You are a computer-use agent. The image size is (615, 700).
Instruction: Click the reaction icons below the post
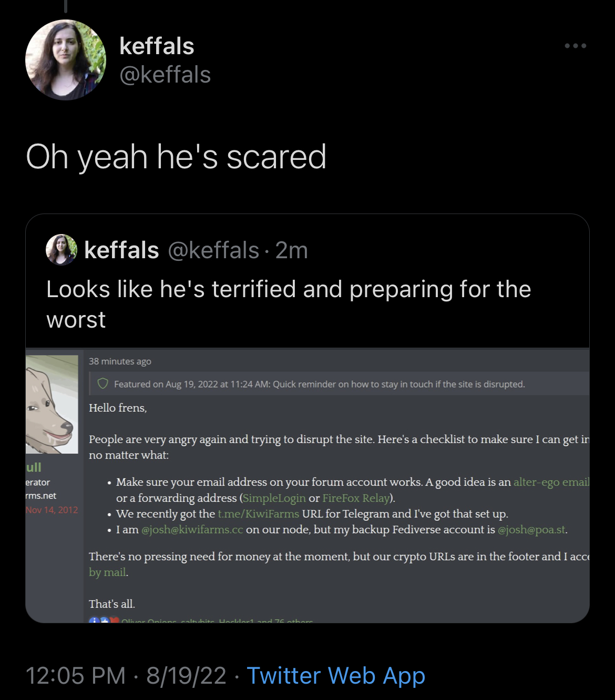coord(104,621)
